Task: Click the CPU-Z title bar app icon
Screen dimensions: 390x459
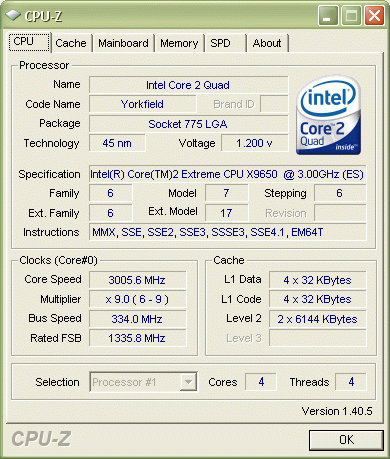Action: pyautogui.click(x=13, y=15)
